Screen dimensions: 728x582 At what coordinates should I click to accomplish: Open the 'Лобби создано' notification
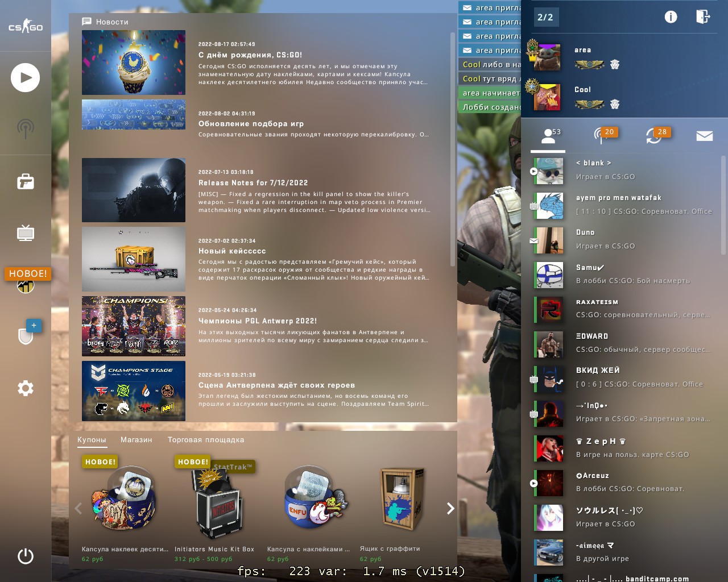[490, 107]
